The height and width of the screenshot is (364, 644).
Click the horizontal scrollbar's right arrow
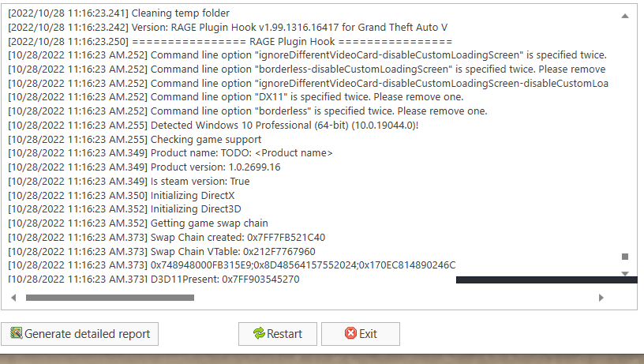601,298
